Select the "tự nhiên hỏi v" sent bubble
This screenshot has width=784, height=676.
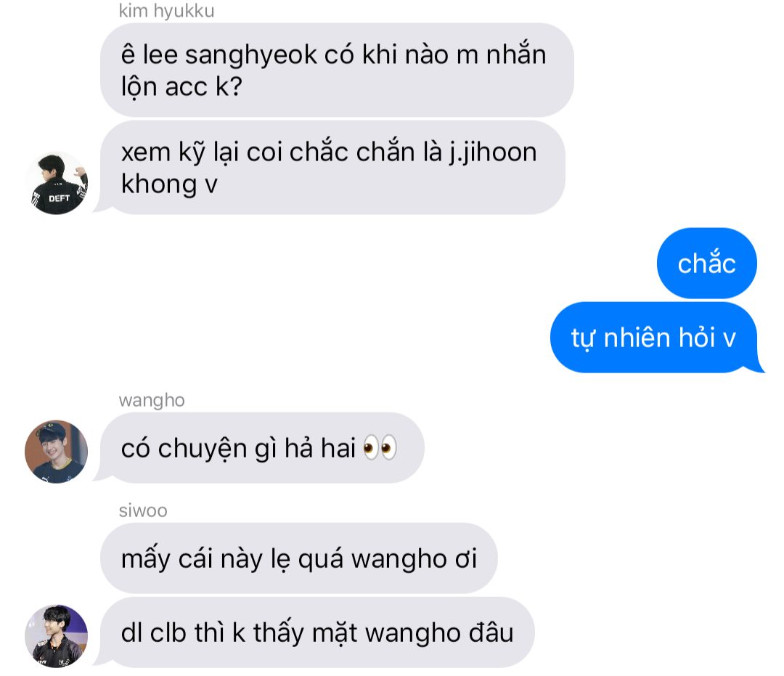pyautogui.click(x=656, y=338)
